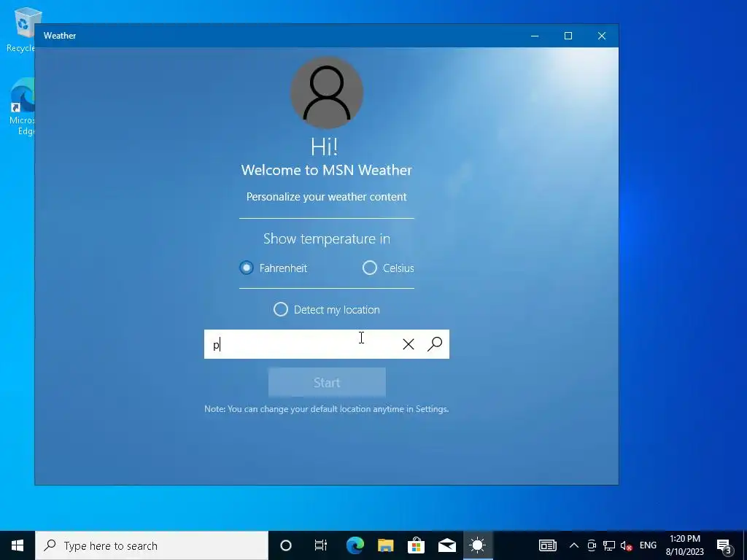Click the Weather title in the title bar
The height and width of the screenshot is (560, 747).
60,36
